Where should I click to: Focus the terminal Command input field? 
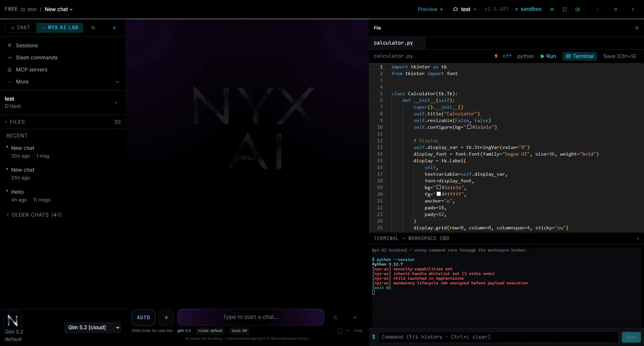[x=498, y=337]
